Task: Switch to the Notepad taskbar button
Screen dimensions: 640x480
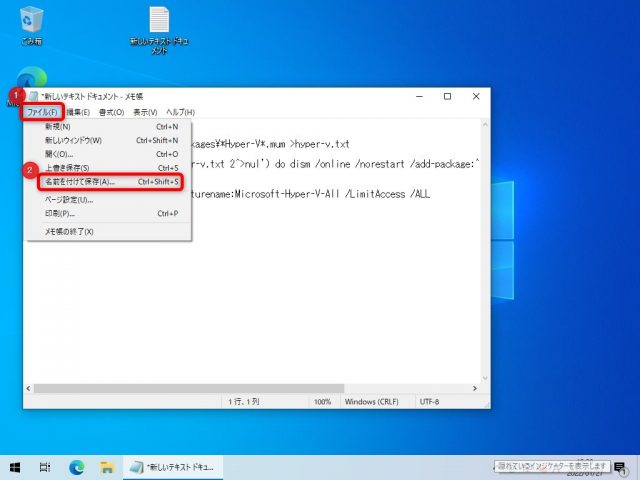Action: click(175, 467)
